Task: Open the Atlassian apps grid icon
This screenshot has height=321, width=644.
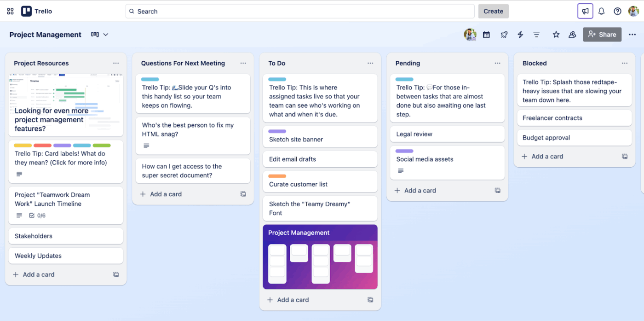Action: point(10,11)
